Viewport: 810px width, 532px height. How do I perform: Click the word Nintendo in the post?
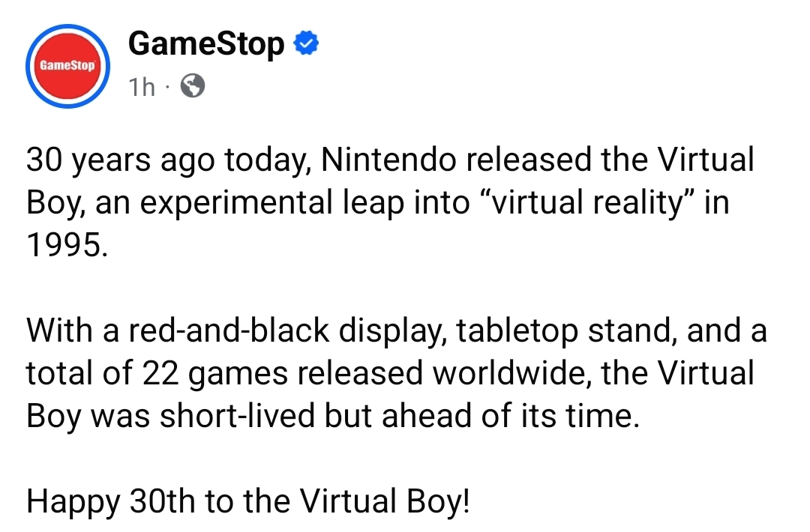pos(388,160)
